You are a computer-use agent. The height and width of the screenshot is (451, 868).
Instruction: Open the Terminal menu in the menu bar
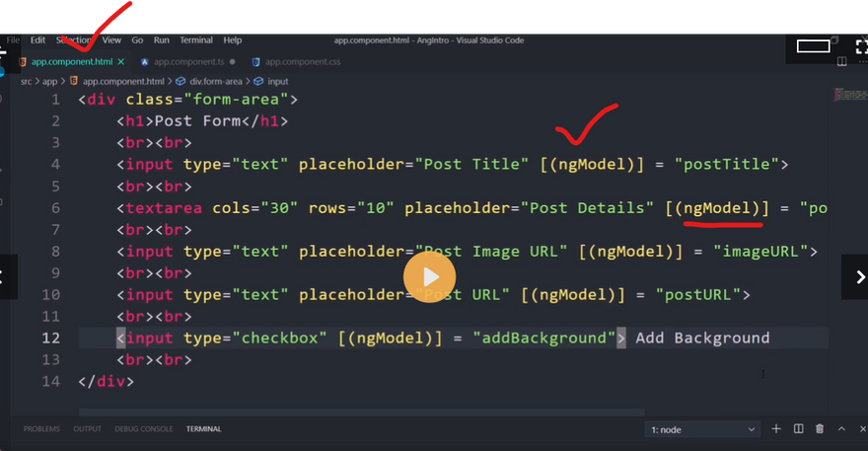[196, 40]
